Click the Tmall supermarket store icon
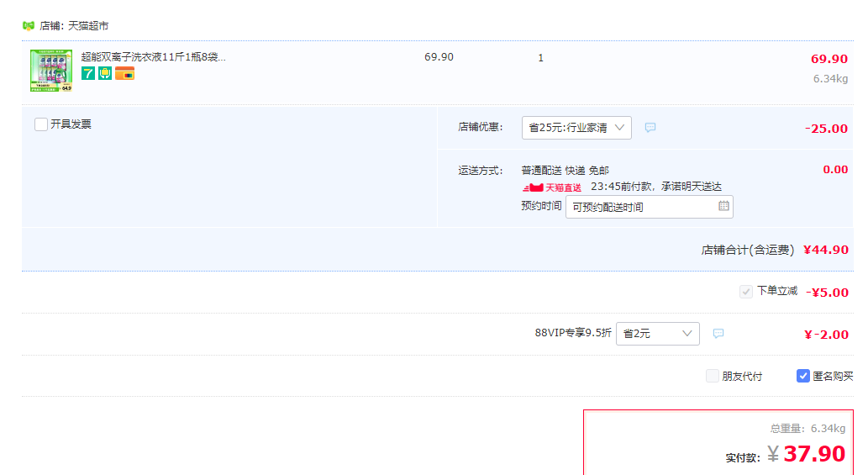The image size is (868, 475). pos(29,26)
